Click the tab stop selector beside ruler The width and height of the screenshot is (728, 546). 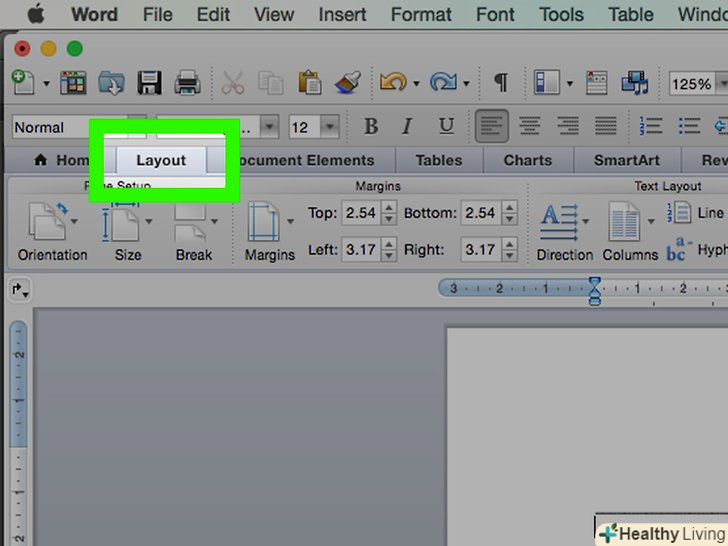pos(19,290)
